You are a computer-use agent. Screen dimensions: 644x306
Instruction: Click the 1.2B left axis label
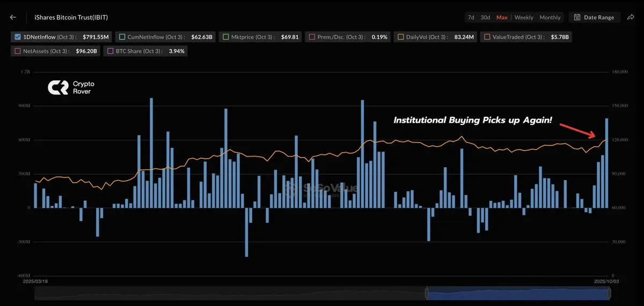[x=26, y=71]
